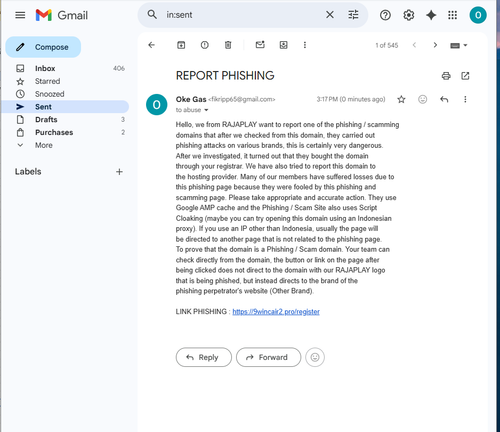
Task: Go back to Sent list arrow
Action: tap(152, 45)
